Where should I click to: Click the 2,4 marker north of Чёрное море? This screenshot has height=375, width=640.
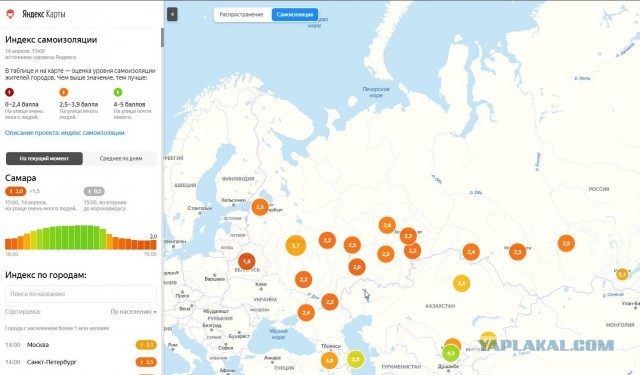pyautogui.click(x=306, y=313)
